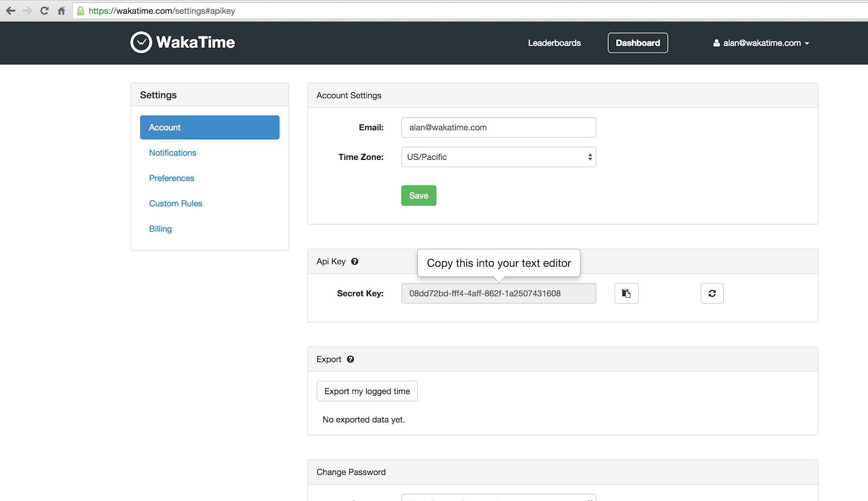Screen dimensions: 868x501
Task: Click the Email input field
Action: coord(499,127)
